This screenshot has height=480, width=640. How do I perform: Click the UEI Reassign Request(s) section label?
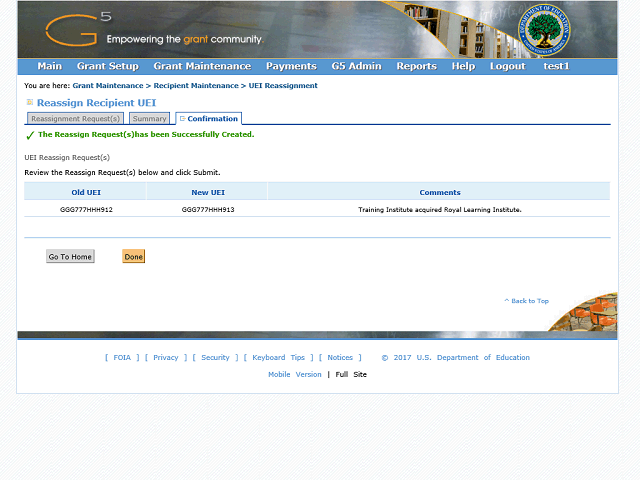point(67,158)
